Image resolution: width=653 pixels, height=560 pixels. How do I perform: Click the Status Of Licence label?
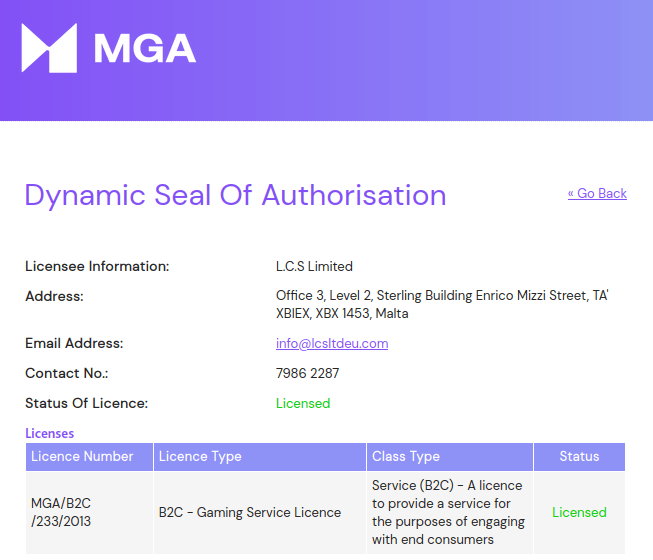pos(87,403)
